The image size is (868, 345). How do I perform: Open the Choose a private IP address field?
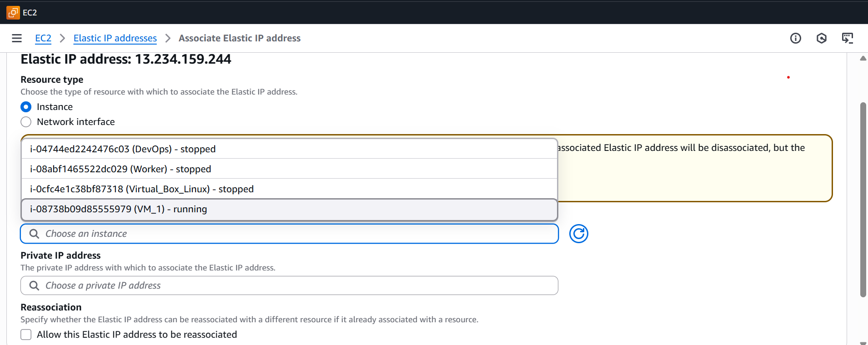coord(290,285)
